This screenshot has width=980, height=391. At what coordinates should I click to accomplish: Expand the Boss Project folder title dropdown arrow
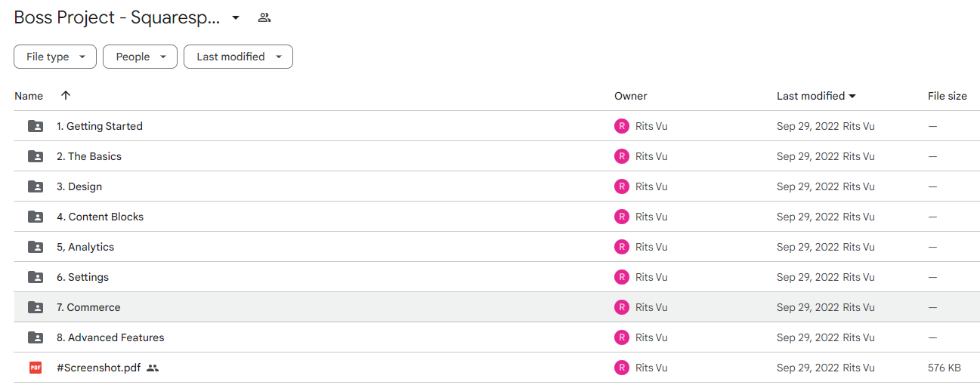pyautogui.click(x=236, y=17)
